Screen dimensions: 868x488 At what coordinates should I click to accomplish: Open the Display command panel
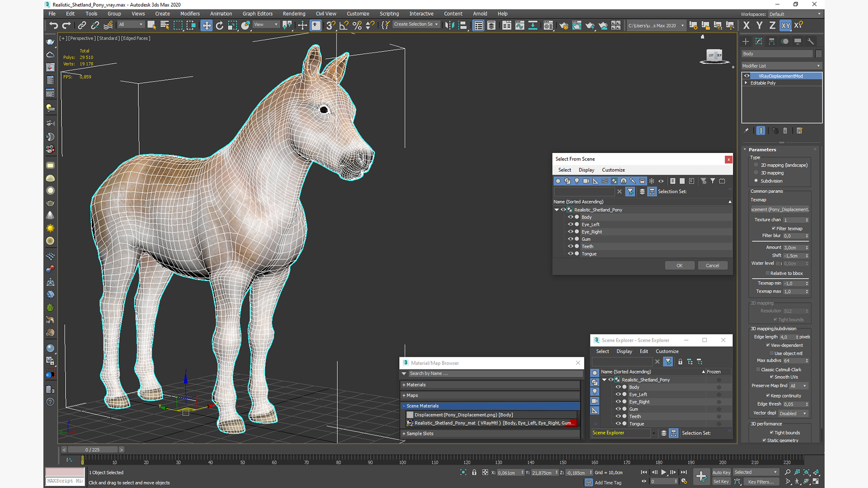pyautogui.click(x=797, y=41)
